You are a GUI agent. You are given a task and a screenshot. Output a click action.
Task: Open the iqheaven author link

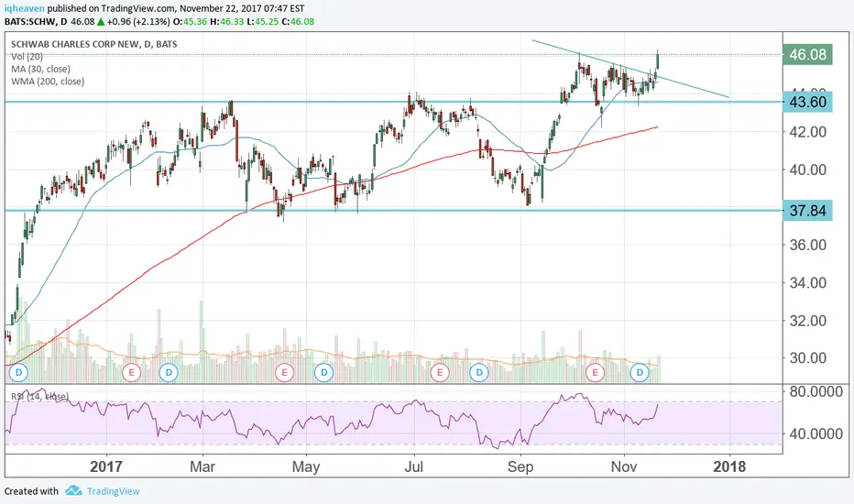25,9
